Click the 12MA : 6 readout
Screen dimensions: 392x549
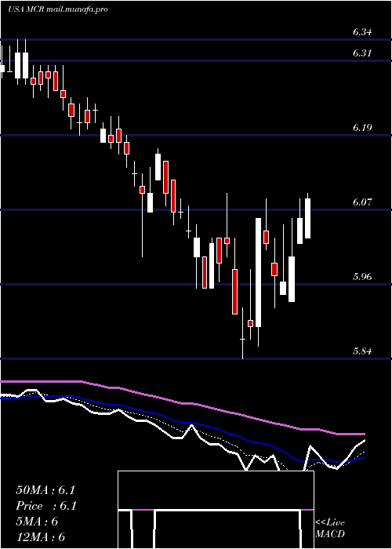pyautogui.click(x=41, y=537)
